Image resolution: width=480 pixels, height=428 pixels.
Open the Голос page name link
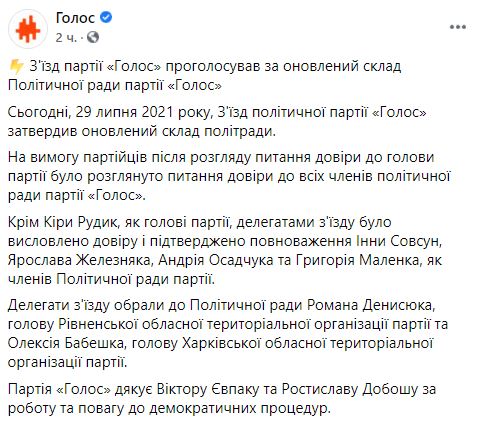tap(75, 18)
